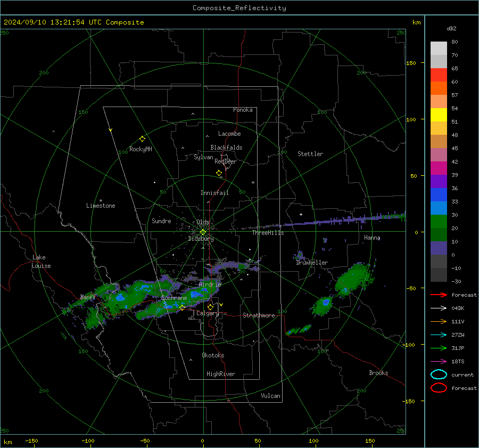The height and width of the screenshot is (448, 479).
Task: Click the green 30-20 dBZ swatch
Action: coord(439,222)
